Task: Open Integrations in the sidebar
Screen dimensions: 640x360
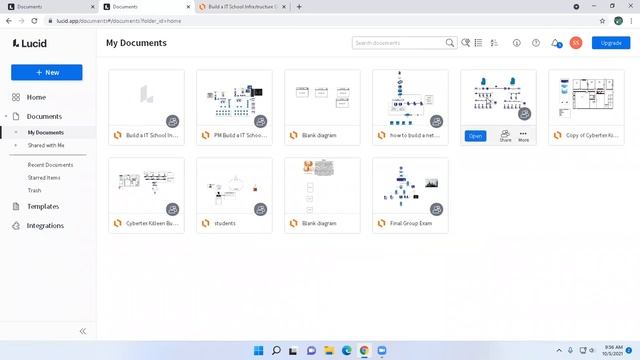Action: pos(45,226)
